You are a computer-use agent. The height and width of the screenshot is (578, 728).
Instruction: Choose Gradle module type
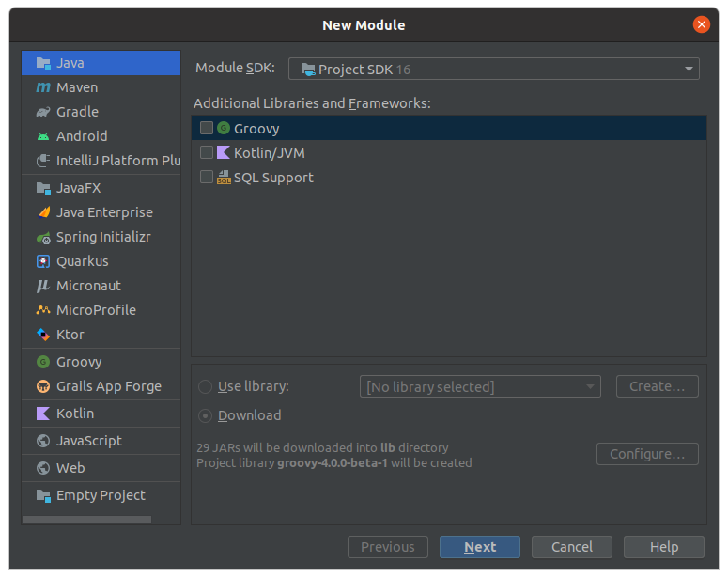click(101, 112)
